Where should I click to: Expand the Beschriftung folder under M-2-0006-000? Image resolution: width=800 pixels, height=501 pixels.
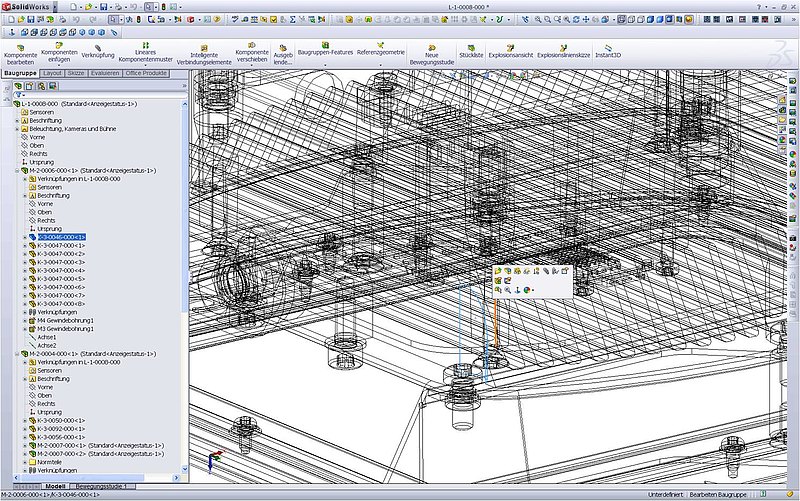[x=24, y=195]
